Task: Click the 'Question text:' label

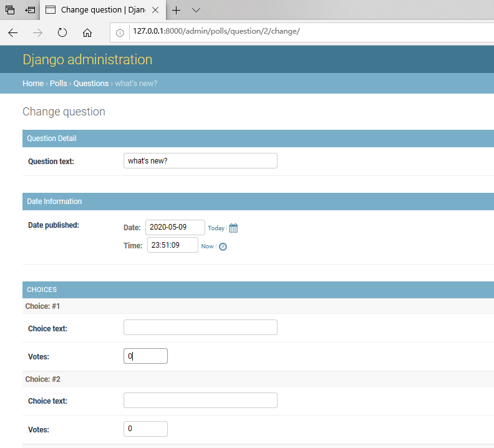Action: coord(51,162)
